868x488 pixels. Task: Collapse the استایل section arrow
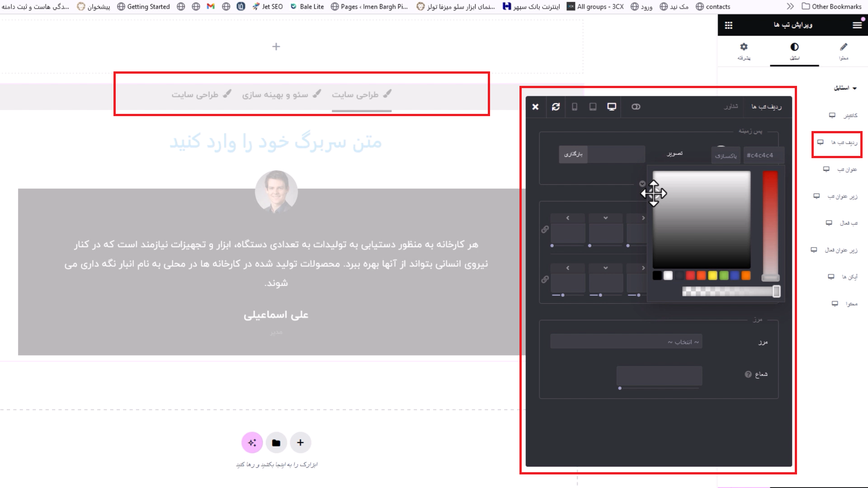pos(854,89)
